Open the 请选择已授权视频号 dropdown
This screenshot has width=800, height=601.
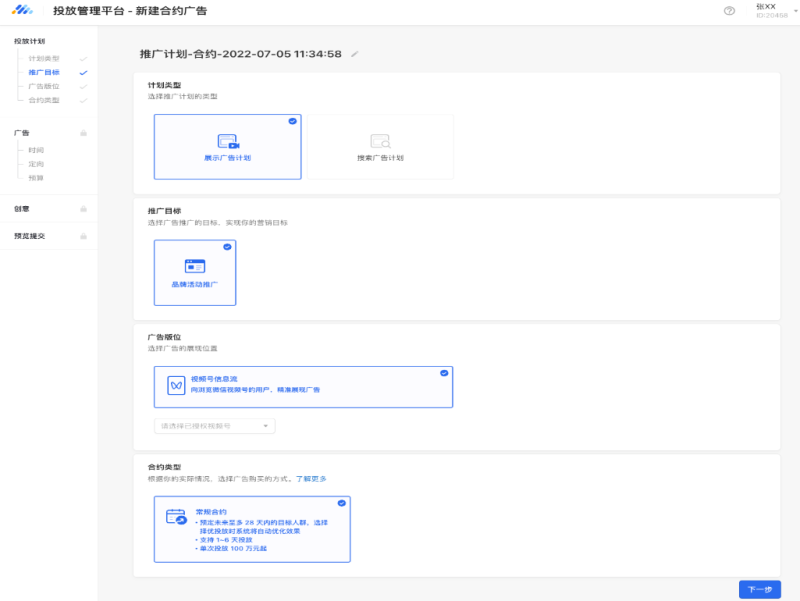[214, 426]
